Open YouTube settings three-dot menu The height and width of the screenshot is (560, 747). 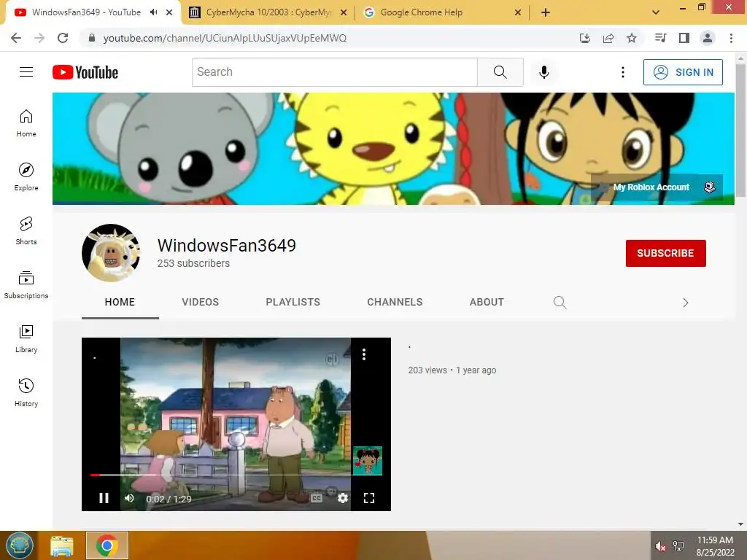[623, 72]
